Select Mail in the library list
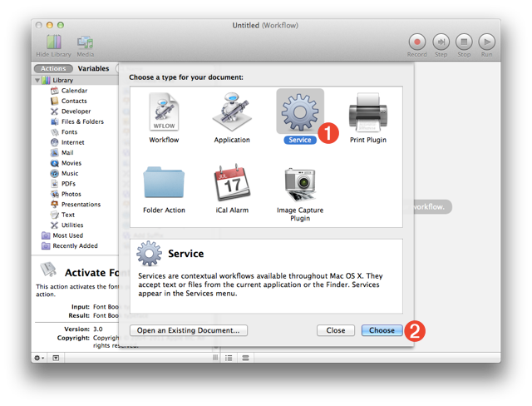The width and height of the screenshot is (532, 406). point(67,153)
